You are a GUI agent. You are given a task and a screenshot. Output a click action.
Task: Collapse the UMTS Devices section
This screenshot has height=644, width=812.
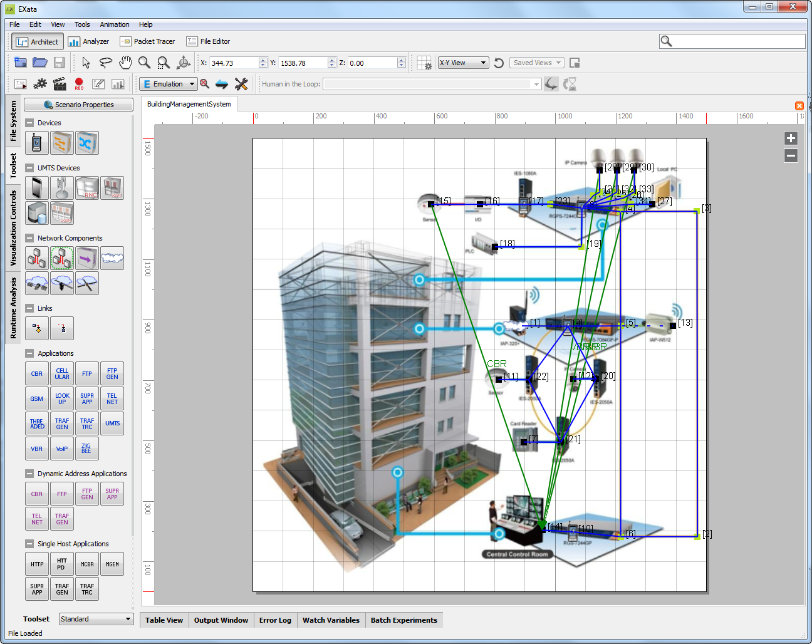click(29, 168)
